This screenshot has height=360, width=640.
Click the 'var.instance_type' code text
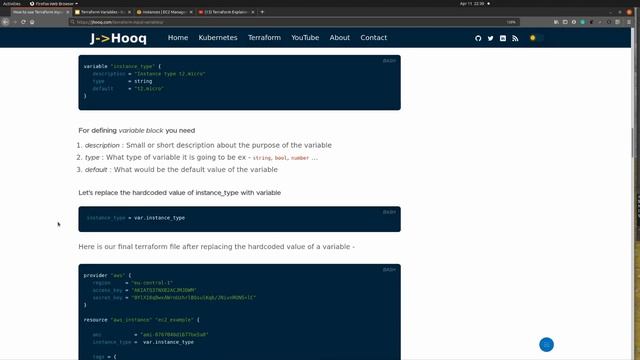[x=159, y=218]
